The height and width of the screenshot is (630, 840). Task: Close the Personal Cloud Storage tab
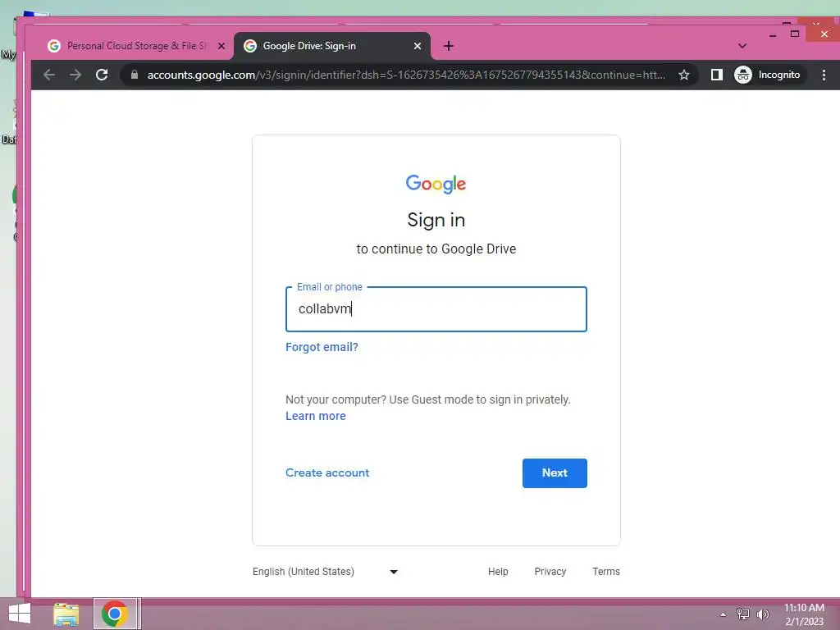click(x=221, y=46)
